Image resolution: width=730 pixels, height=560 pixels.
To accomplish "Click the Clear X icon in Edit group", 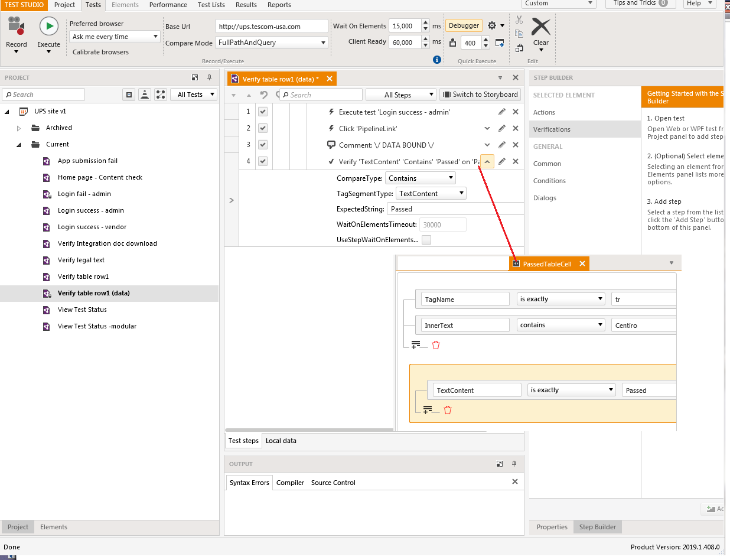I will [x=540, y=27].
